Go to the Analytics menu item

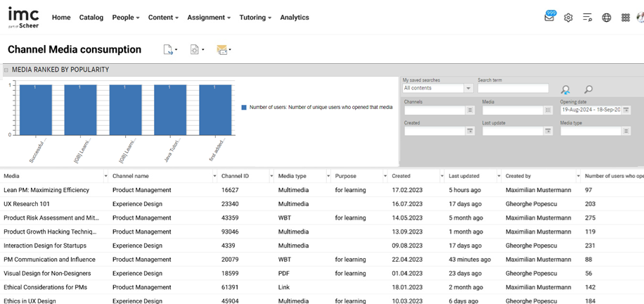click(x=294, y=18)
